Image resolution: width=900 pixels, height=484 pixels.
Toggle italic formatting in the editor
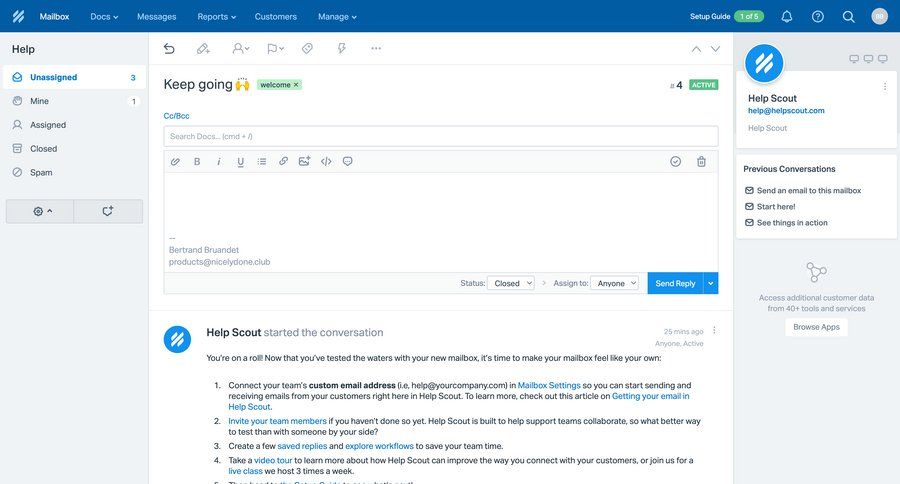point(219,161)
